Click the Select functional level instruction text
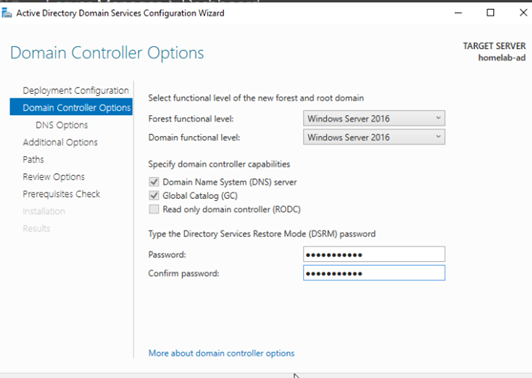The width and height of the screenshot is (532, 378). tap(256, 98)
